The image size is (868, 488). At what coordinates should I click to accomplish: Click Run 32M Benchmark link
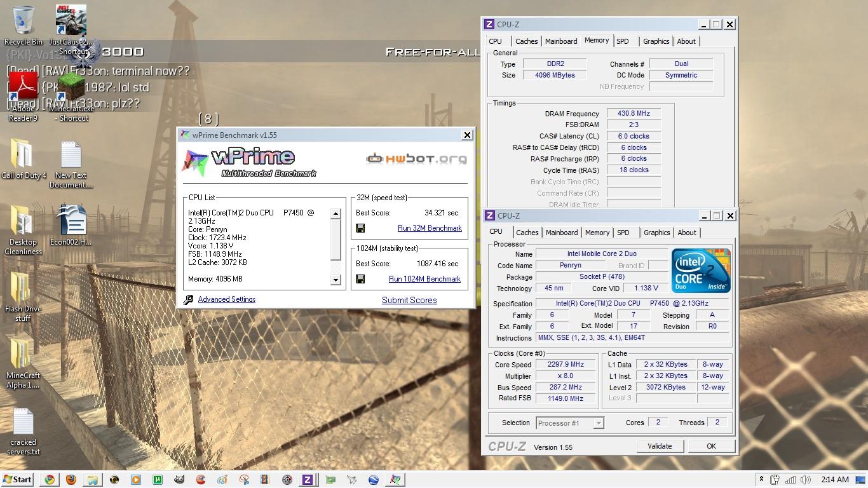point(430,228)
